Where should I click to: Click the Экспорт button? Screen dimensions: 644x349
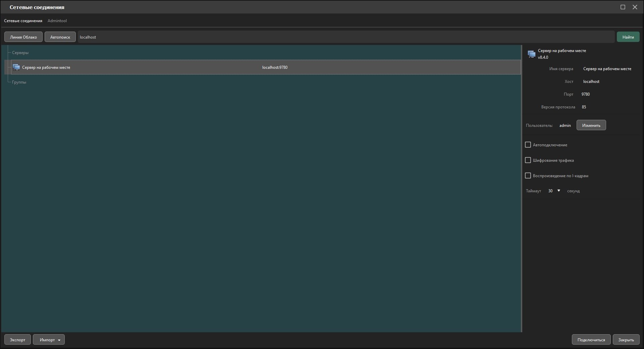click(17, 340)
